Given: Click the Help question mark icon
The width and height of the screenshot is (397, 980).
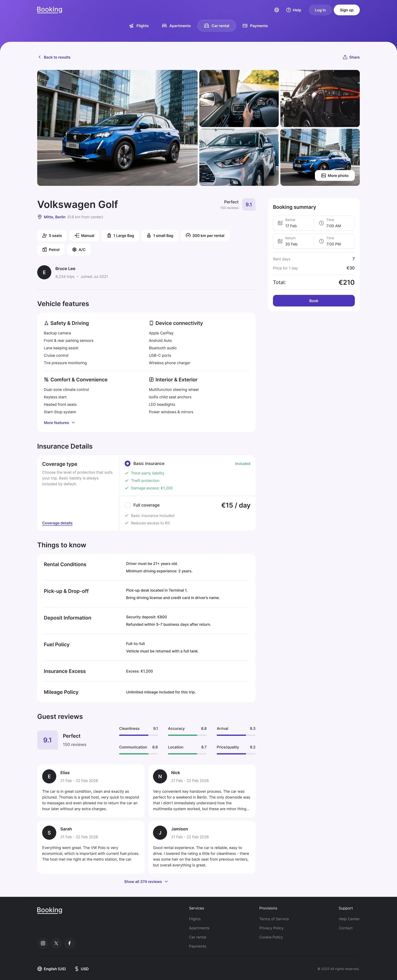Looking at the screenshot, I should (x=289, y=10).
